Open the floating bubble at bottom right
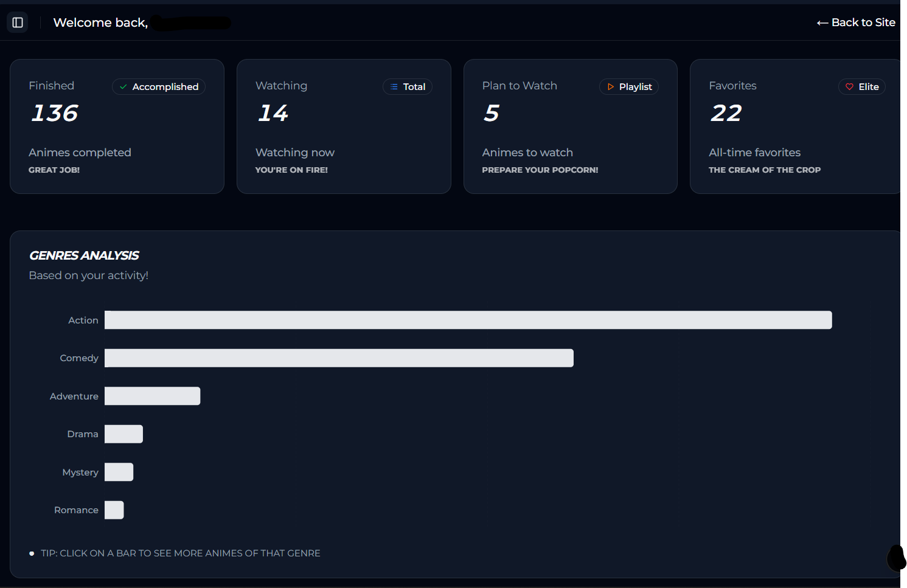The height and width of the screenshot is (588, 907). (895, 558)
